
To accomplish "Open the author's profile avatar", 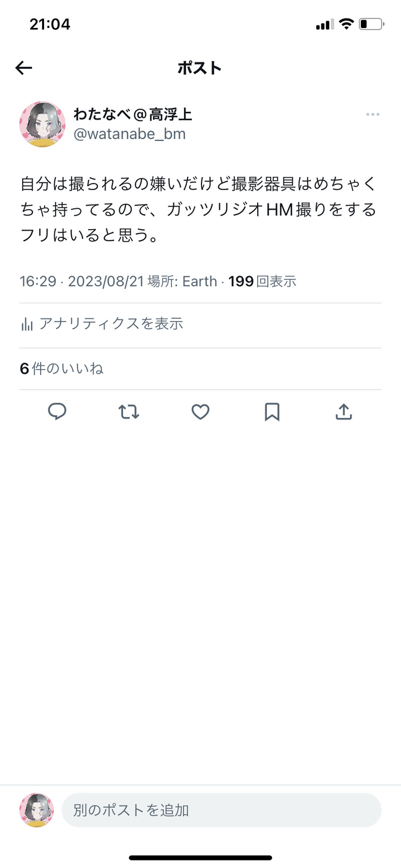I will tap(43, 124).
